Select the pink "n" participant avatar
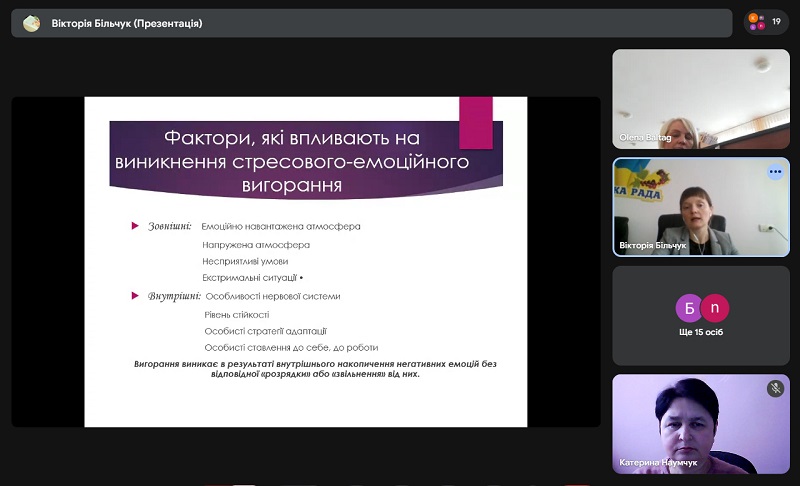The image size is (800, 486). tap(714, 307)
